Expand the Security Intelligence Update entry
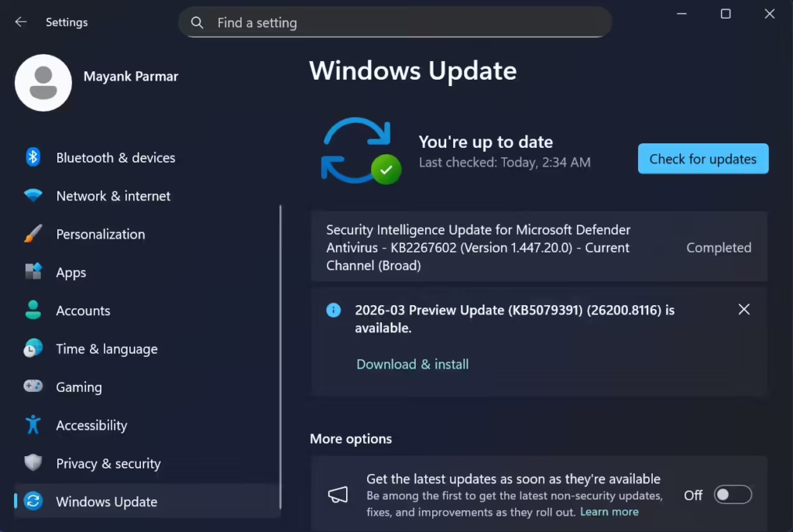 pyautogui.click(x=539, y=247)
